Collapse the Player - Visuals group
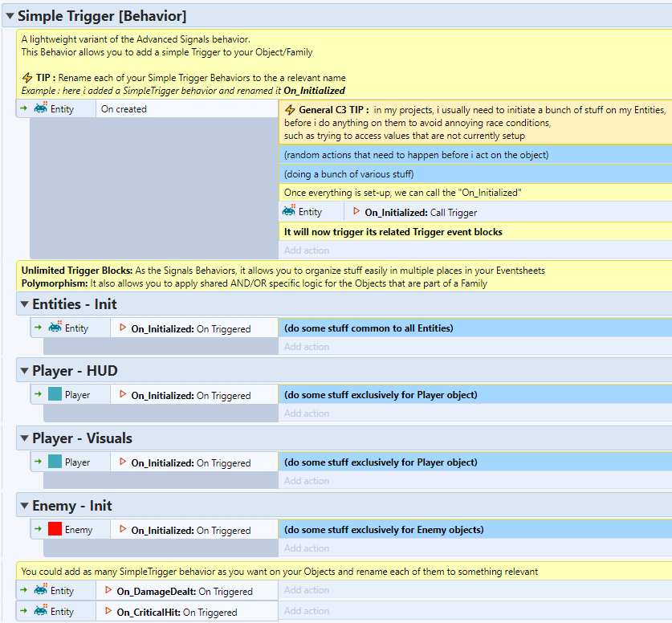This screenshot has height=623, width=672. pyautogui.click(x=24, y=438)
